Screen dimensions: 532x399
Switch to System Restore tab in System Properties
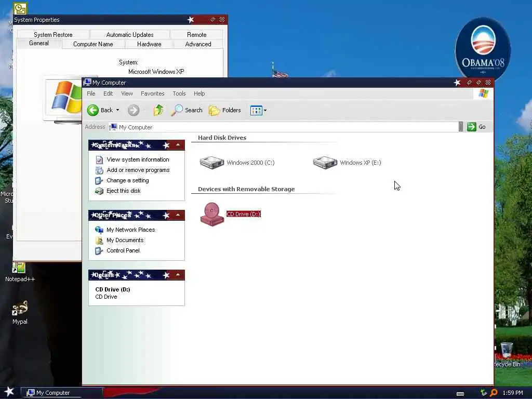pyautogui.click(x=53, y=35)
